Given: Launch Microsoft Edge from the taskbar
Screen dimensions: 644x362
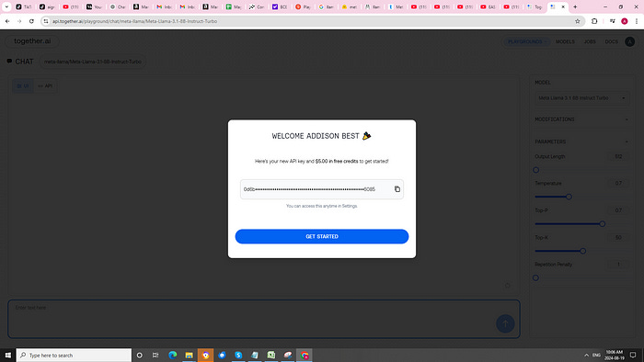Looking at the screenshot, I should [x=173, y=355].
